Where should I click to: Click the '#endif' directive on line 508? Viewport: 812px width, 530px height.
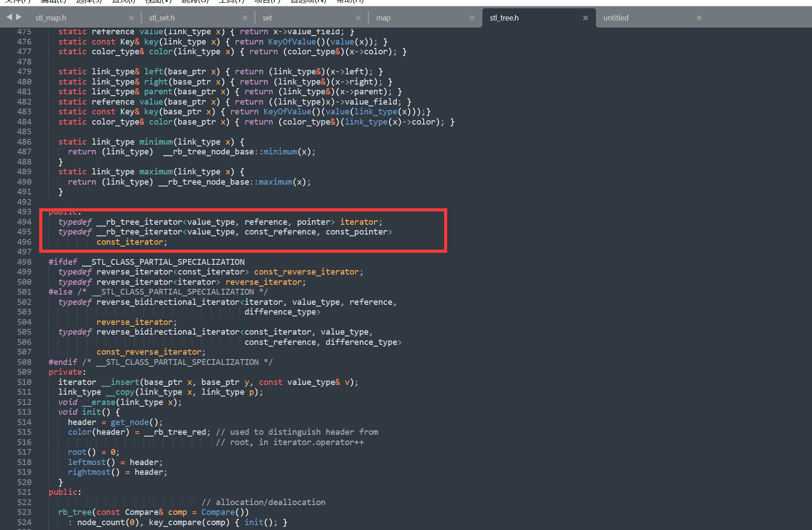click(63, 362)
